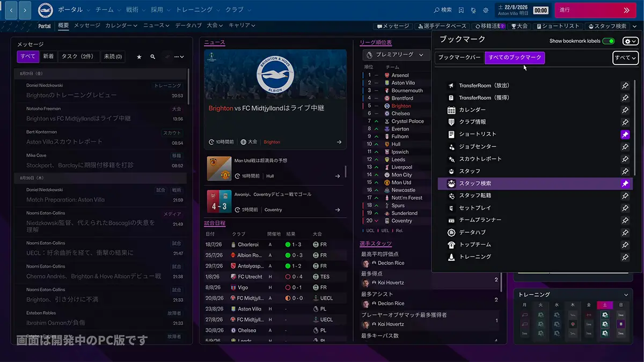The image size is (644, 362).
Task: Switch messages filter to タスク（2件）
Action: (x=78, y=56)
